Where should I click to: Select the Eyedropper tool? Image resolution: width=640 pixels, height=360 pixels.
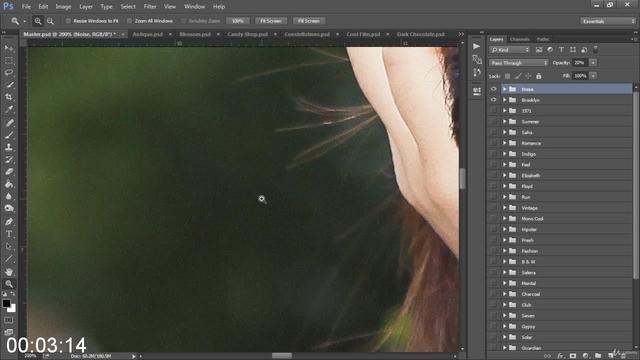pos(9,109)
